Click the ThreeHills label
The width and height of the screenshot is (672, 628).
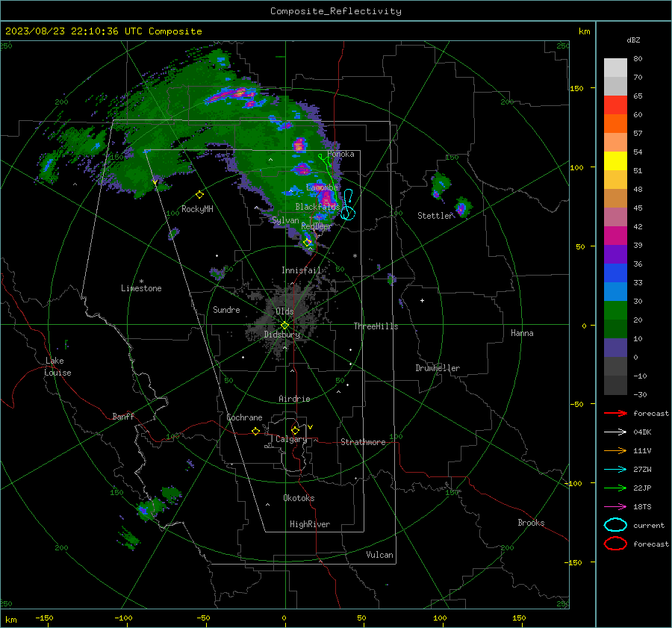[x=376, y=326]
